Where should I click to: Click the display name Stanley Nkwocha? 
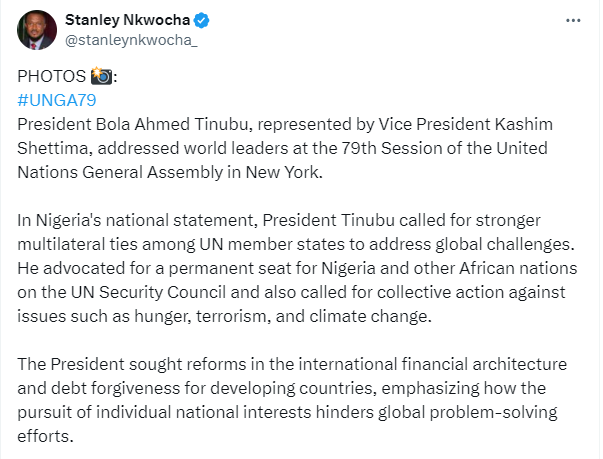point(126,21)
